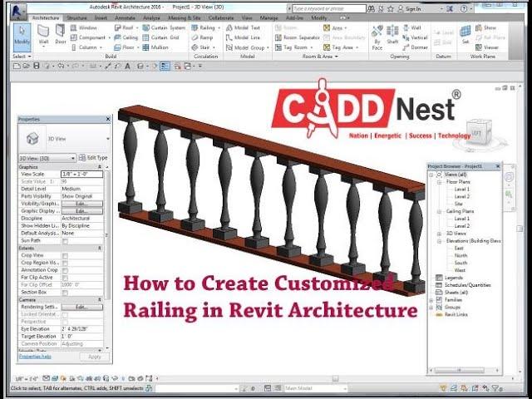This screenshot has height=399, width=532.
Task: Start the Stair tool
Action: (x=201, y=47)
